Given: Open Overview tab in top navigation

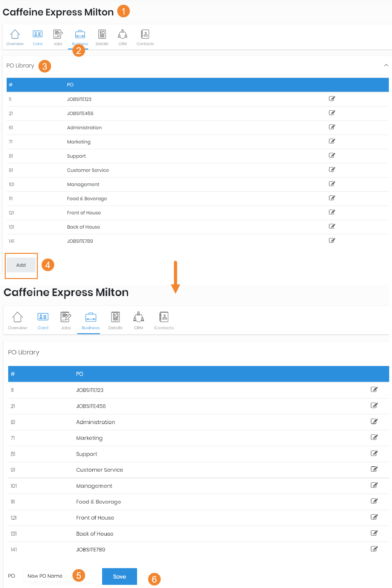Looking at the screenshot, I should (x=15, y=38).
